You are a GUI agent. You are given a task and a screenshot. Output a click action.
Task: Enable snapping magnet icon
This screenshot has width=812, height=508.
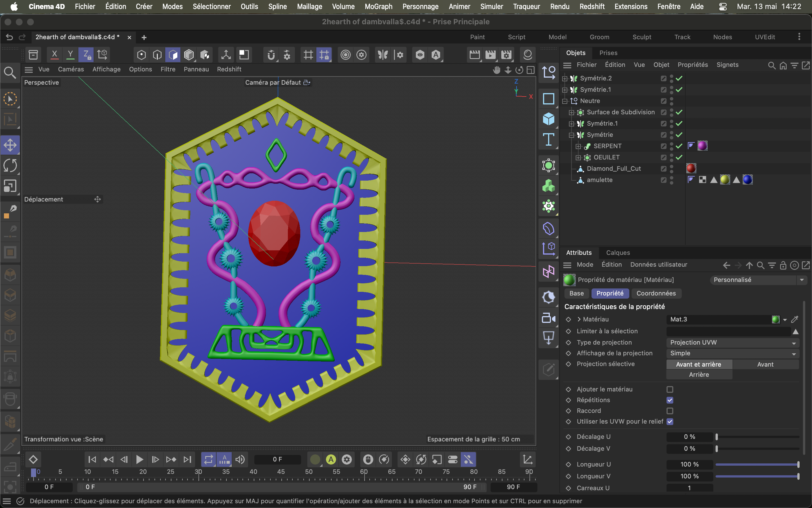pyautogui.click(x=271, y=54)
